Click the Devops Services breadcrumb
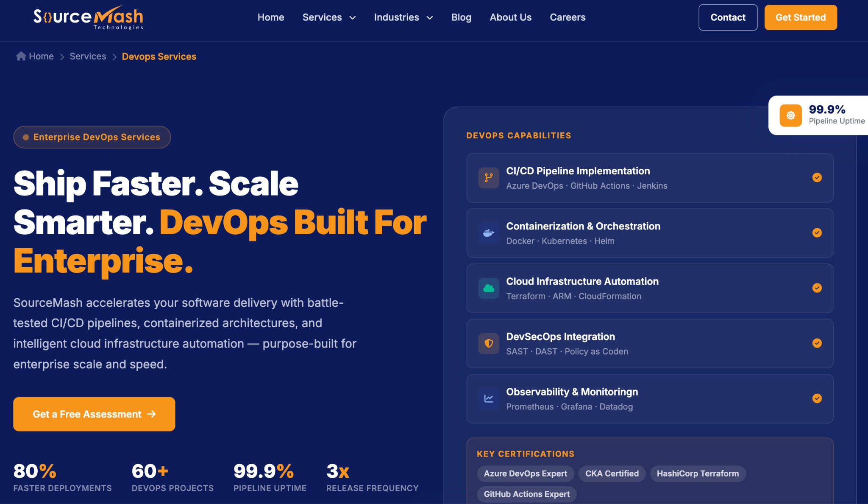Viewport: 868px width, 504px height. tap(159, 56)
